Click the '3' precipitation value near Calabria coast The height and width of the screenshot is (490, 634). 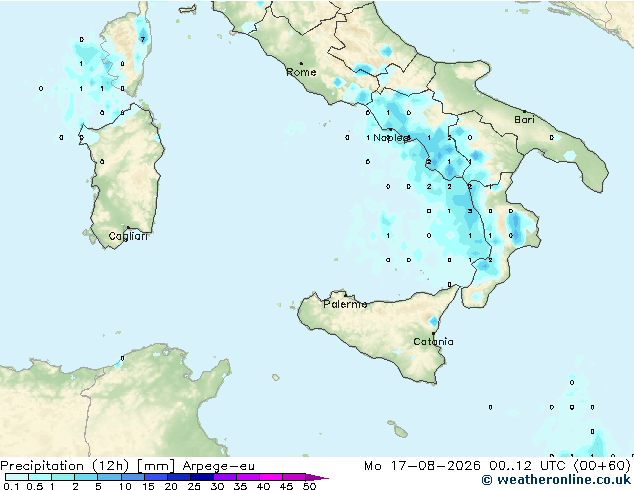(469, 211)
